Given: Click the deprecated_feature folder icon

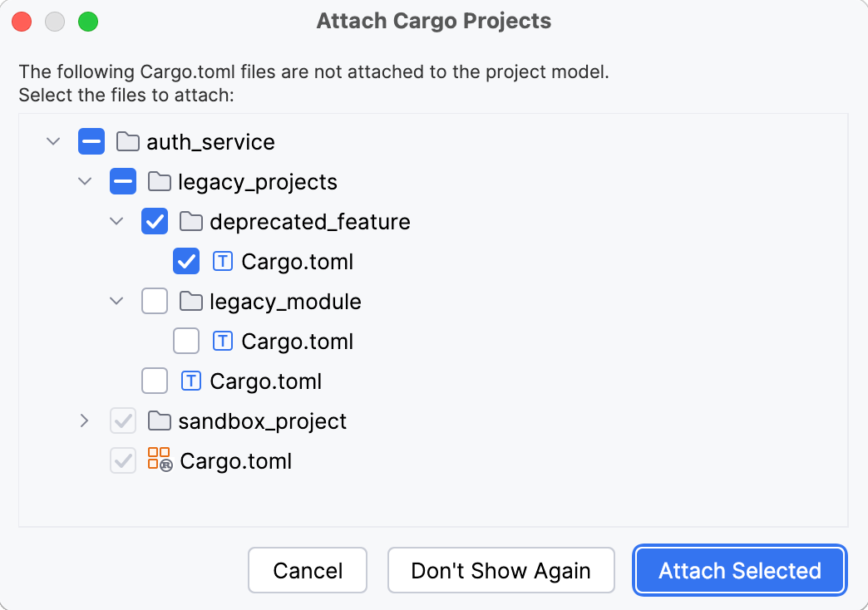Looking at the screenshot, I should click(x=190, y=221).
